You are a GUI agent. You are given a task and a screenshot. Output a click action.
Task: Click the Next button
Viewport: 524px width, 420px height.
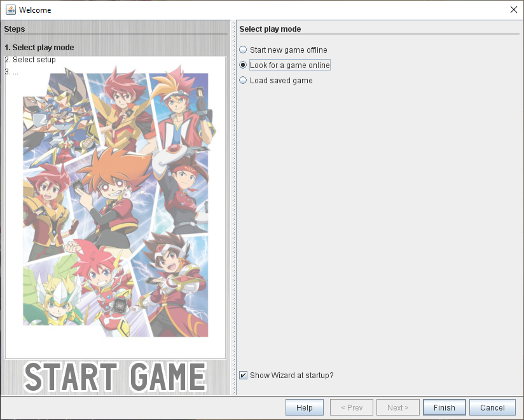(397, 407)
